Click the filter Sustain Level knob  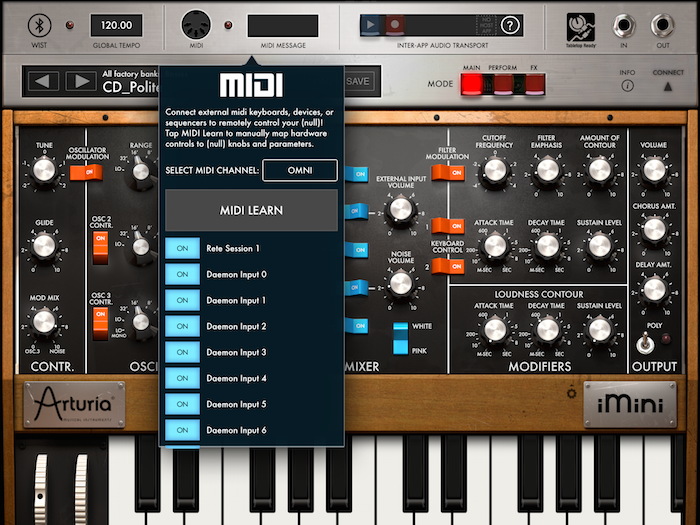tap(600, 246)
